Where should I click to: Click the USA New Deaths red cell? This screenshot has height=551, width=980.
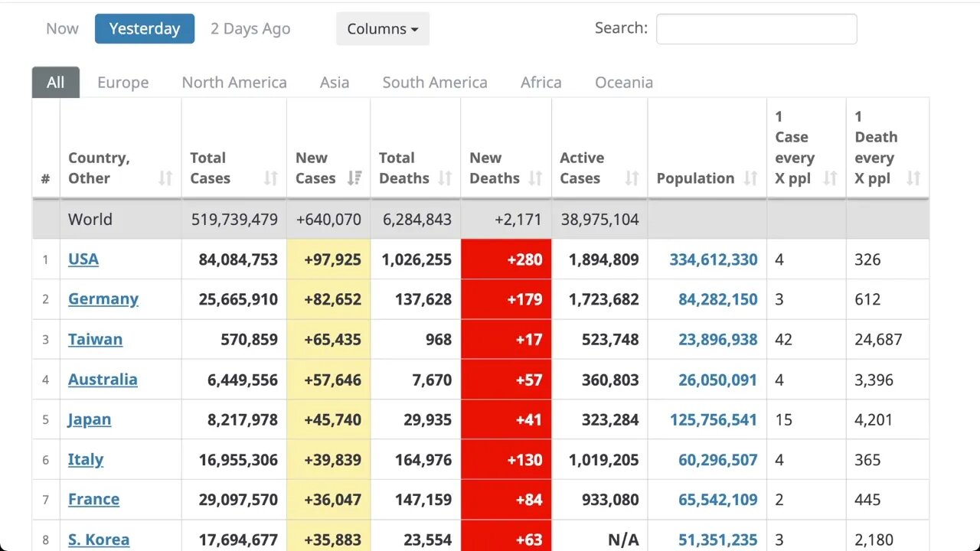[506, 259]
